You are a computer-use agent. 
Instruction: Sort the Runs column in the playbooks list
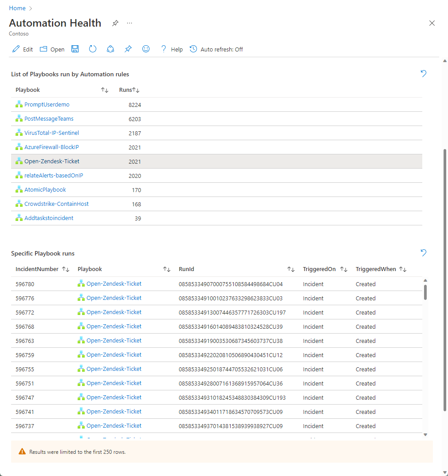[136, 90]
